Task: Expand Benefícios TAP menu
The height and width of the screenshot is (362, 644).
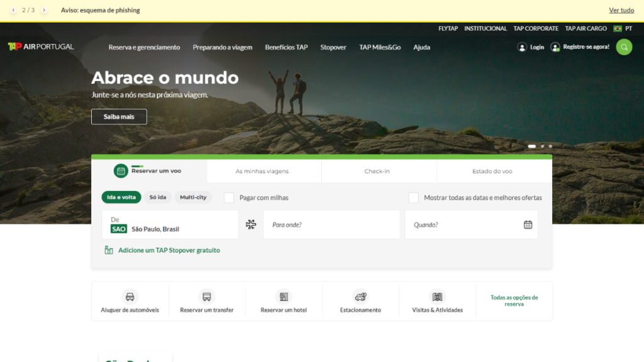Action: pos(286,47)
